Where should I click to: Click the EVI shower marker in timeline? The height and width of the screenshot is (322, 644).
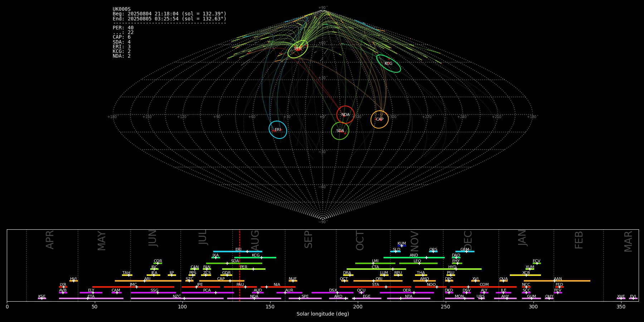pyautogui.click(x=633, y=298)
